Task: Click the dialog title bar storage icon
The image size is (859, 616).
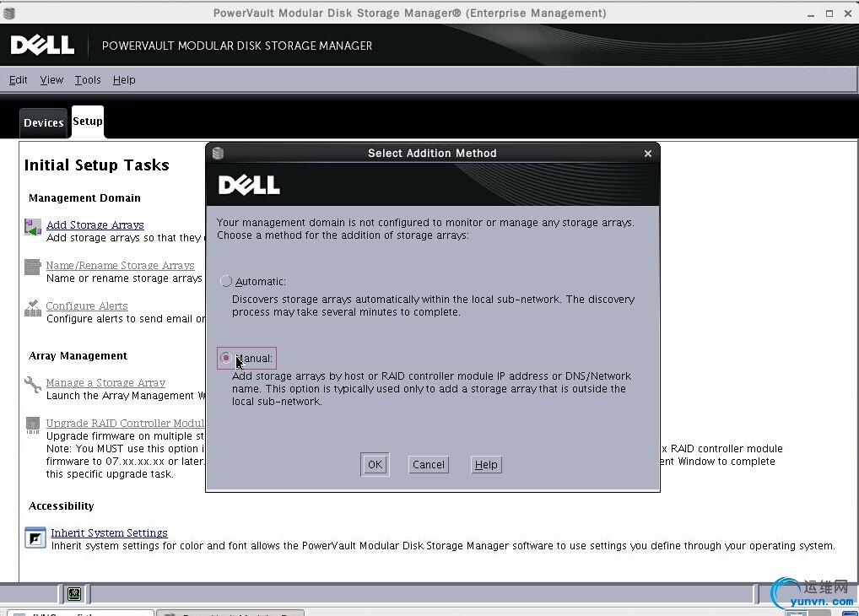Action: [218, 153]
